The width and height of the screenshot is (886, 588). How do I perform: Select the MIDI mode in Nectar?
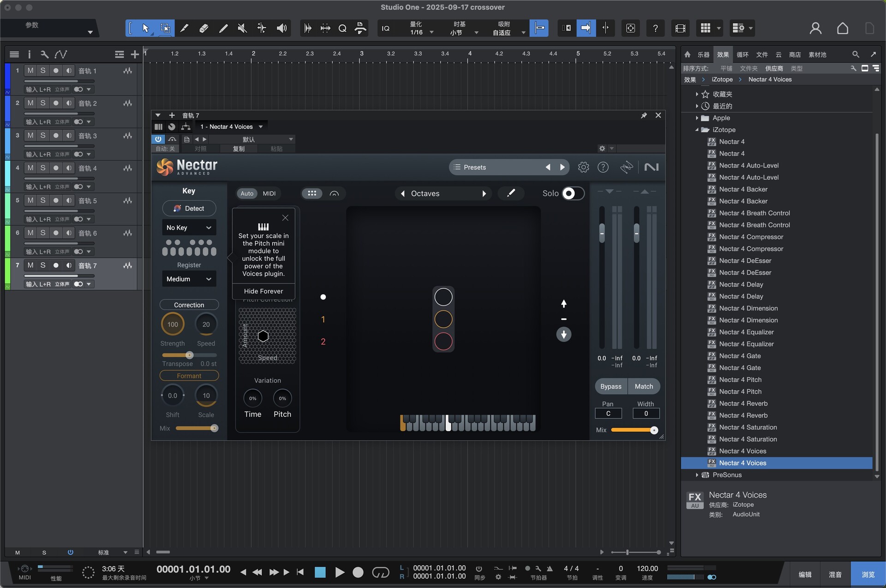[x=269, y=193]
